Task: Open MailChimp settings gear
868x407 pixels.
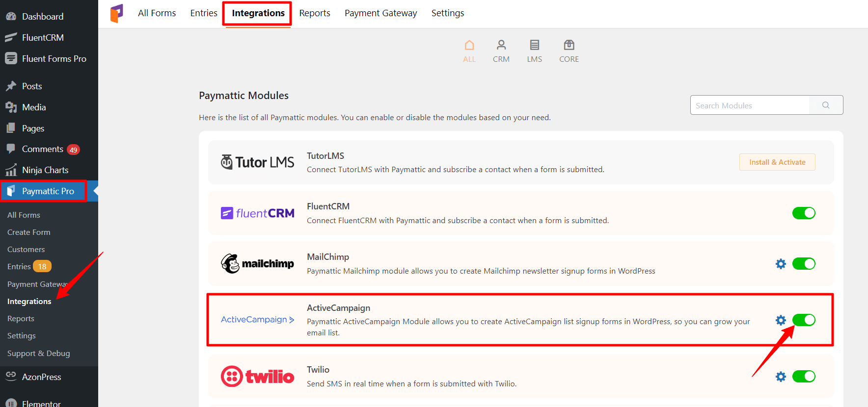Action: (781, 264)
